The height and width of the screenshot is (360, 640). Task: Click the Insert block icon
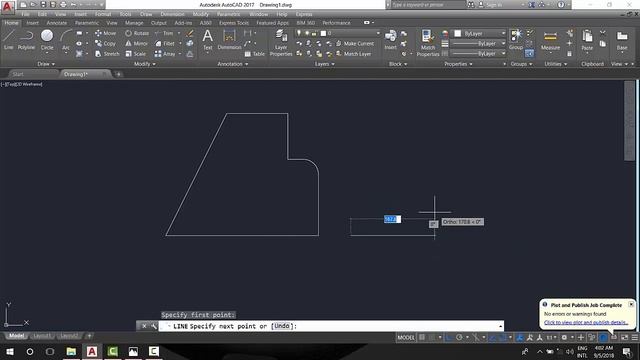coord(391,40)
